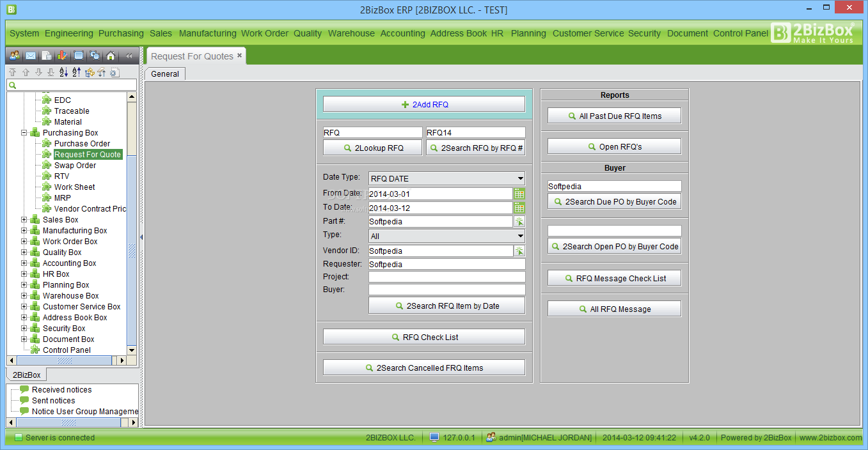The image size is (868, 450).
Task: Click the clear sort eraser icon
Action: pyautogui.click(x=102, y=72)
